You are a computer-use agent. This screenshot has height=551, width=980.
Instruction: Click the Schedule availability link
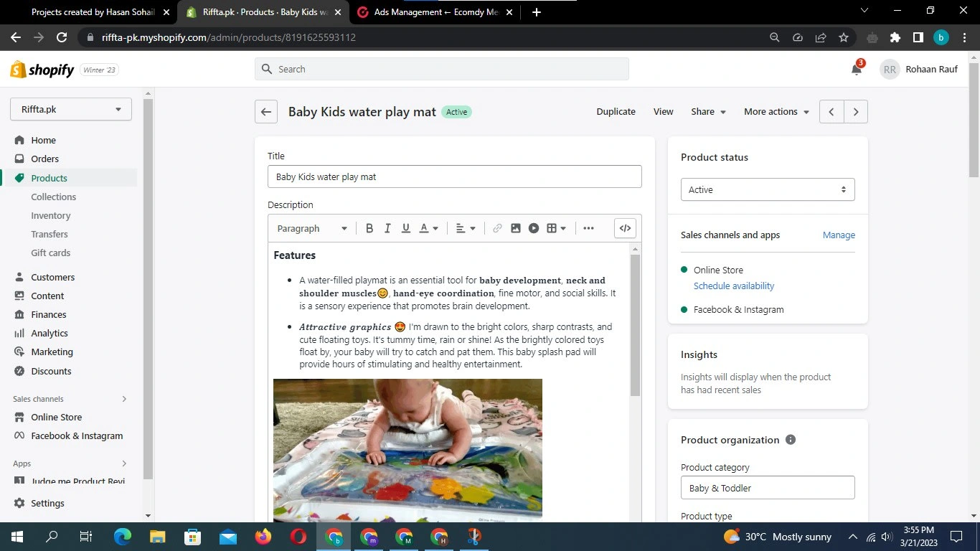click(x=734, y=286)
